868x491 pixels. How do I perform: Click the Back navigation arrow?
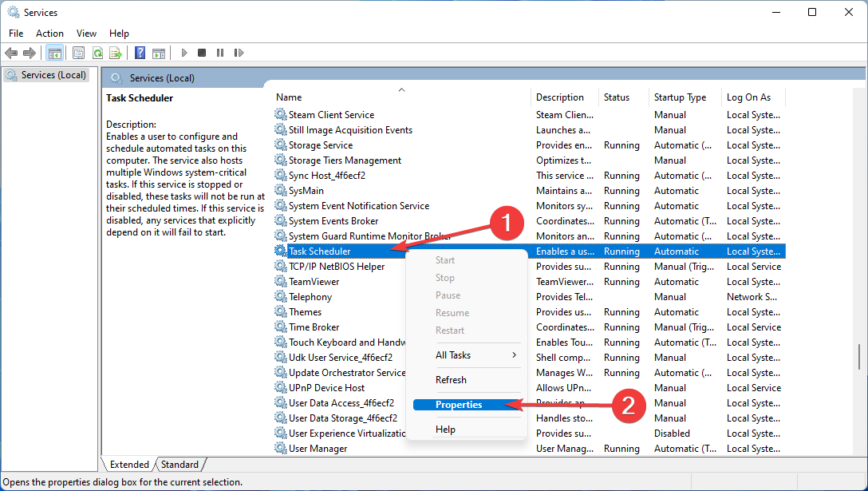(11, 53)
